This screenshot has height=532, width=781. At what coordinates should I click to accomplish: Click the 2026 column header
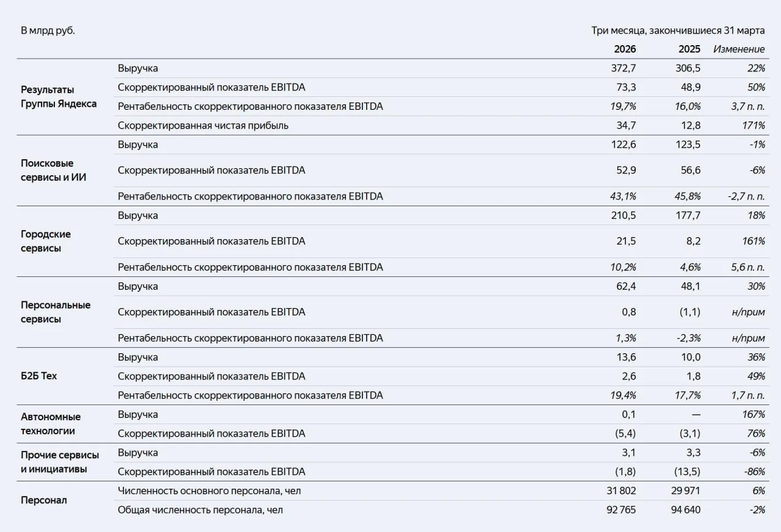point(625,49)
